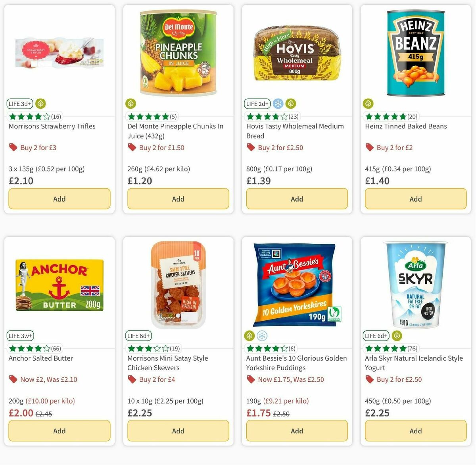Viewport: 476px width, 465px height.
Task: Open the (20) reviews for Heinz Tinned Baked Beans
Action: coord(411,116)
